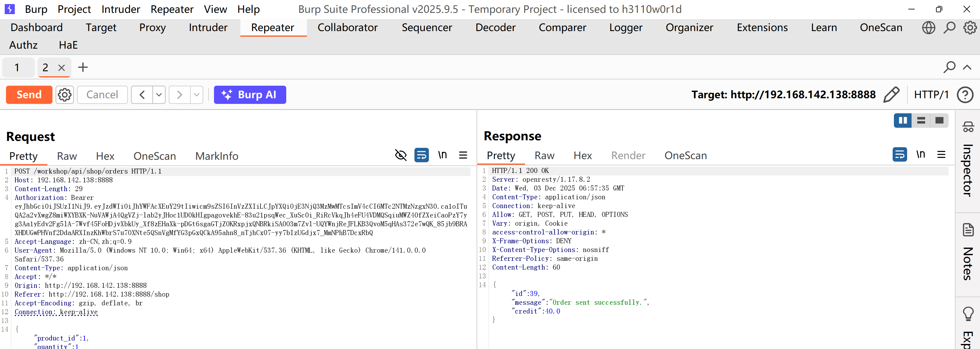Open Repeater request settings gear
This screenshot has height=349, width=980.
point(64,95)
